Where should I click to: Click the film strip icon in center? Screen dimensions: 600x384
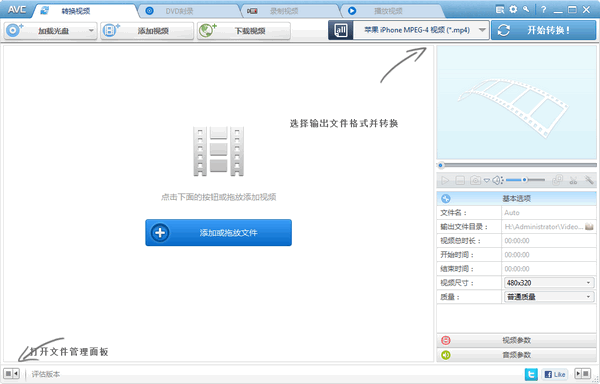tap(218, 151)
